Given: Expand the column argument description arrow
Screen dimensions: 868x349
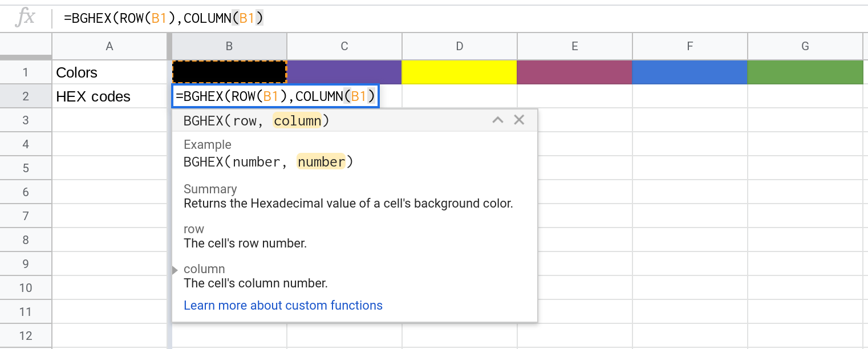Looking at the screenshot, I should tap(175, 270).
